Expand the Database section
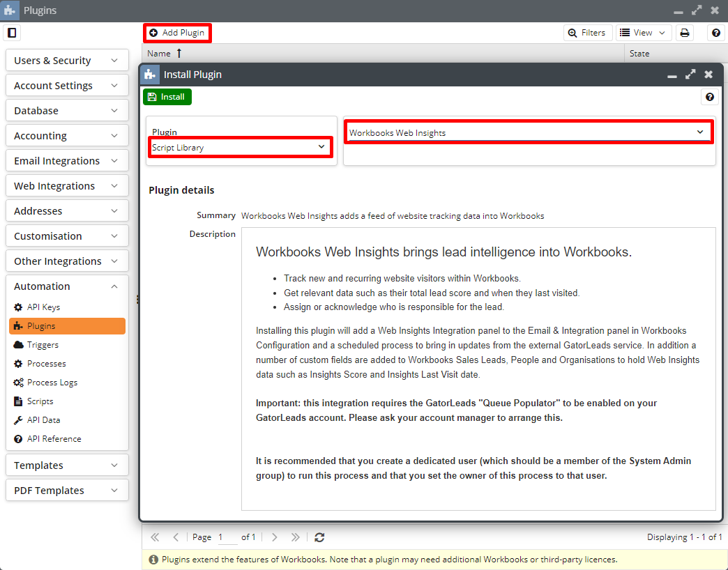The image size is (728, 570). [x=67, y=110]
